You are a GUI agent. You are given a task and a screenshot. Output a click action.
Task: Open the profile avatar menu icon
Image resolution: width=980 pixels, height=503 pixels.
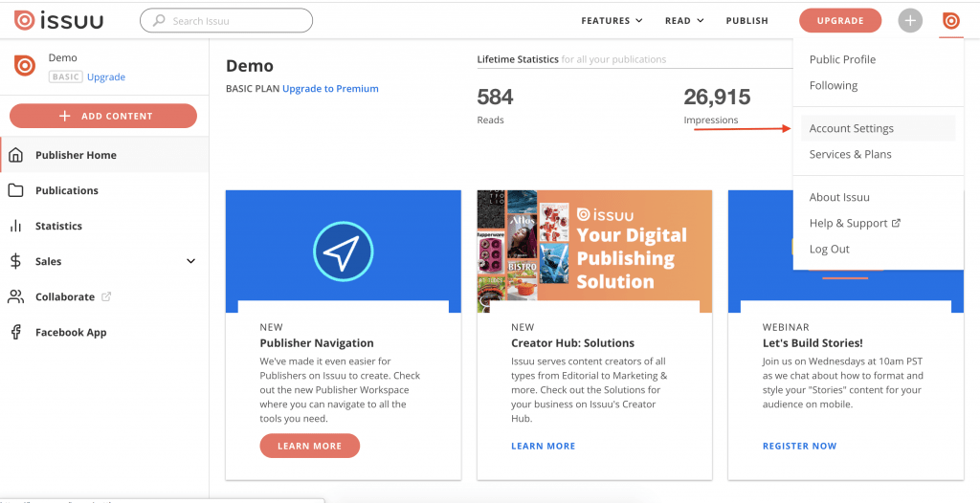950,21
